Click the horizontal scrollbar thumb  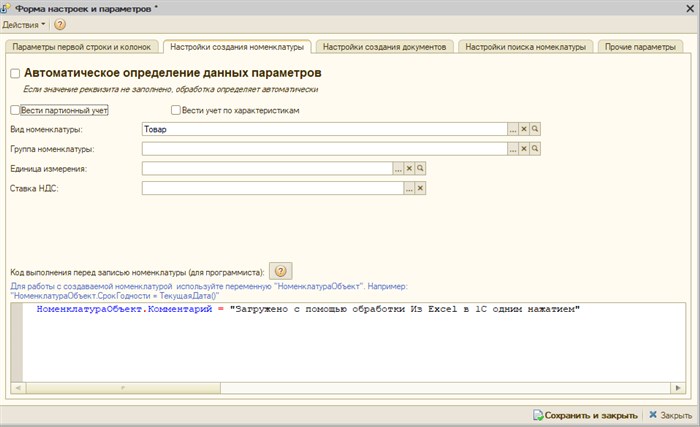pyautogui.click(x=123, y=388)
